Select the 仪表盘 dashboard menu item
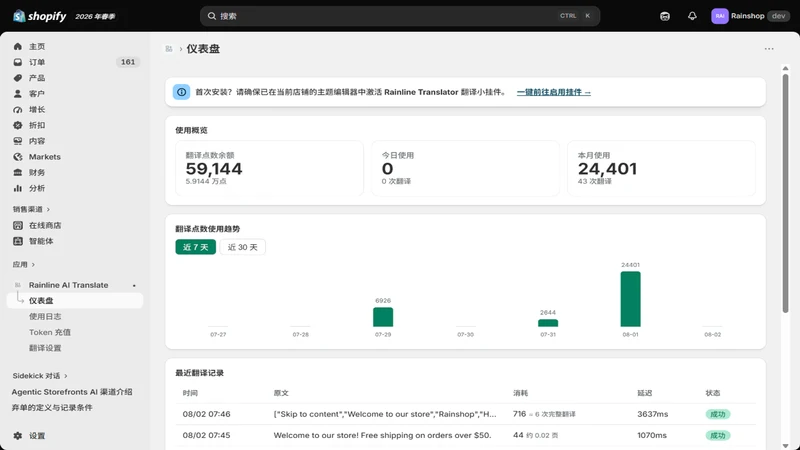The height and width of the screenshot is (450, 800). (x=76, y=301)
